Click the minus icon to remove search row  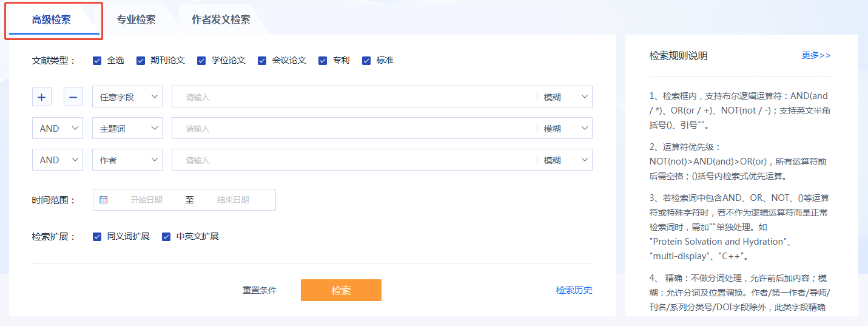point(73,97)
